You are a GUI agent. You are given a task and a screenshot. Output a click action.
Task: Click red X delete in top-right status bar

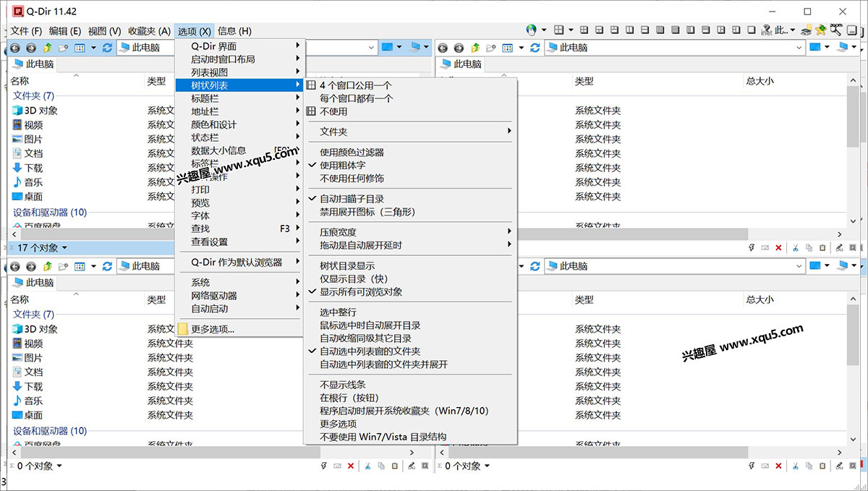click(778, 247)
